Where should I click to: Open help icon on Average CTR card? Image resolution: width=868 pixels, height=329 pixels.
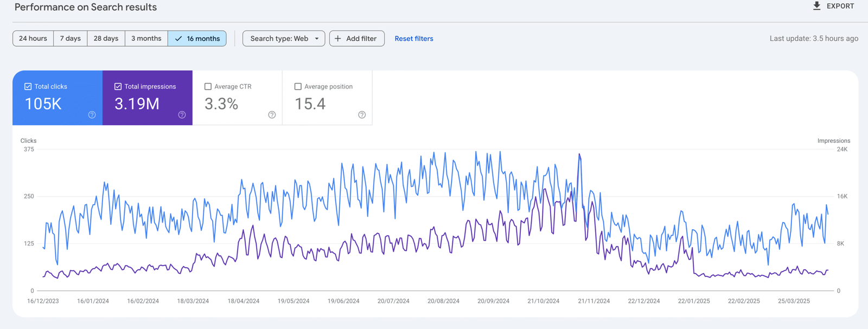[272, 115]
